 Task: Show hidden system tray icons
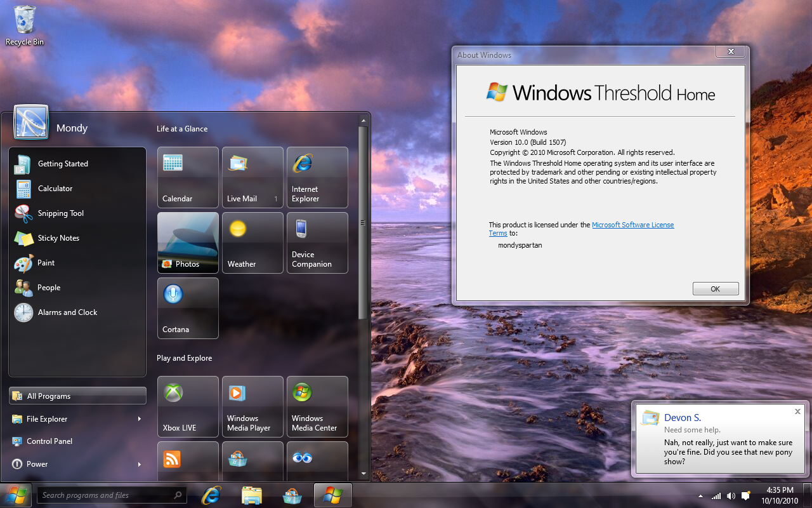[x=700, y=496]
